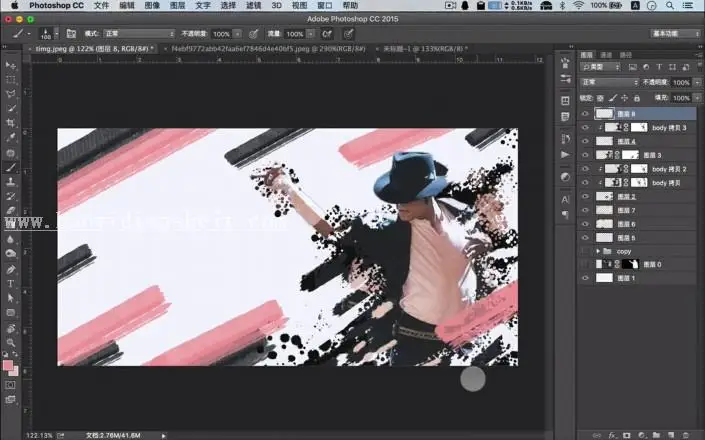Click the Apple menu
The image size is (705, 440).
tap(15, 5)
